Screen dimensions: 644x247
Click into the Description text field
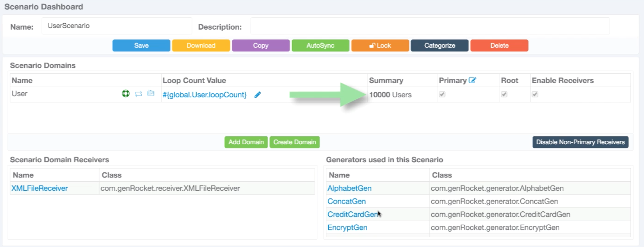coord(430,26)
